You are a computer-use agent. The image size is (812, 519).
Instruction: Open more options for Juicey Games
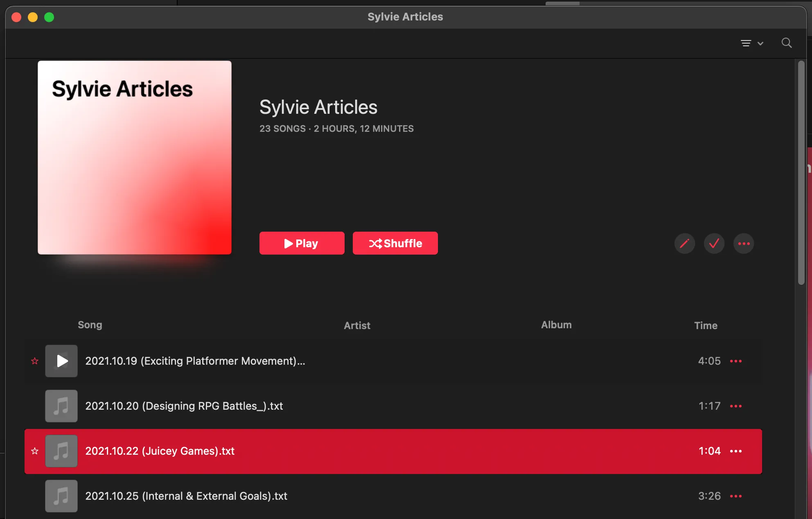point(736,451)
